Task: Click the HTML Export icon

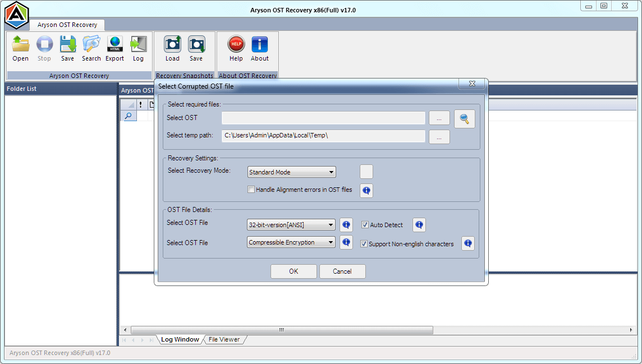Action: (114, 48)
